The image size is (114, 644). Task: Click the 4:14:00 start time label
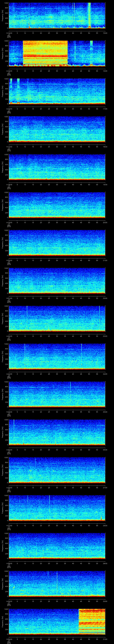click(9, 33)
